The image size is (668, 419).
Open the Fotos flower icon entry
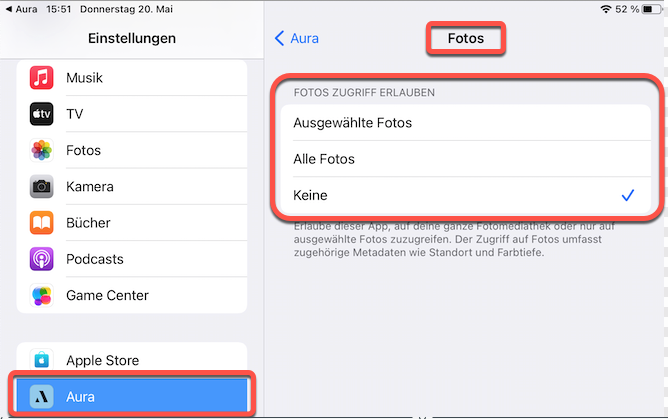pos(41,150)
